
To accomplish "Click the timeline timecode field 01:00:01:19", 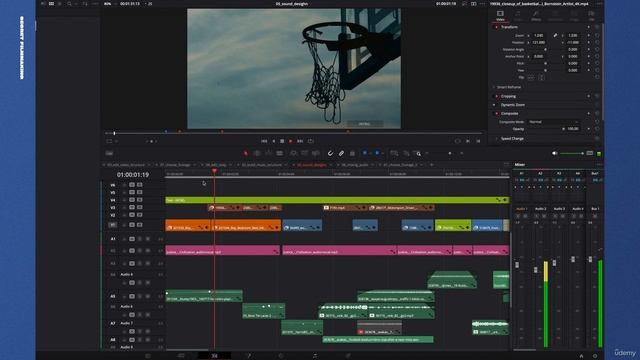I will point(133,175).
